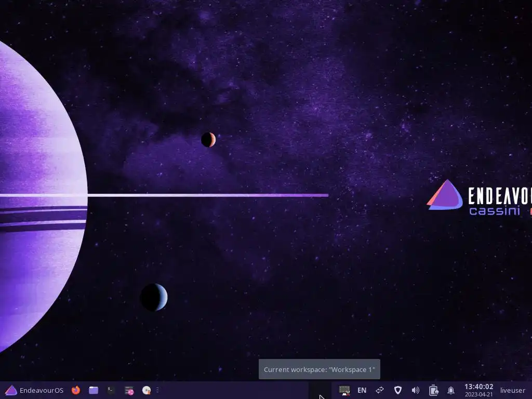Launch the installer disc icon

point(146,390)
